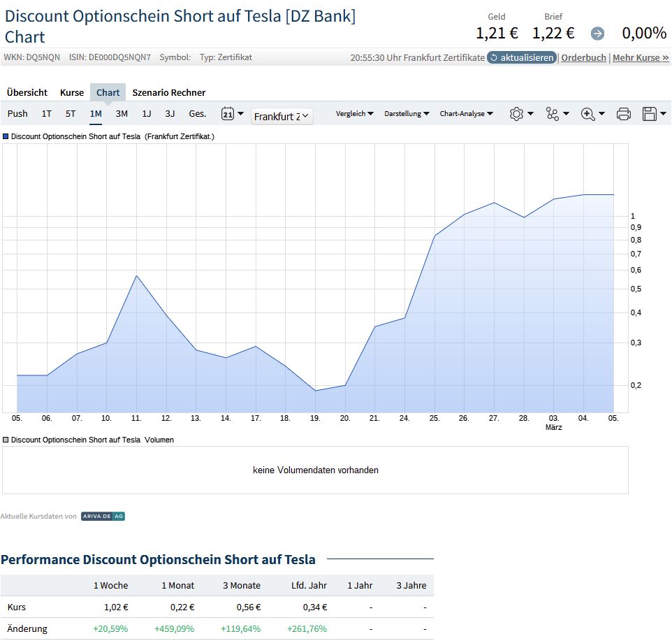
Task: Expand the Darstellung dropdown menu
Action: coord(407,114)
